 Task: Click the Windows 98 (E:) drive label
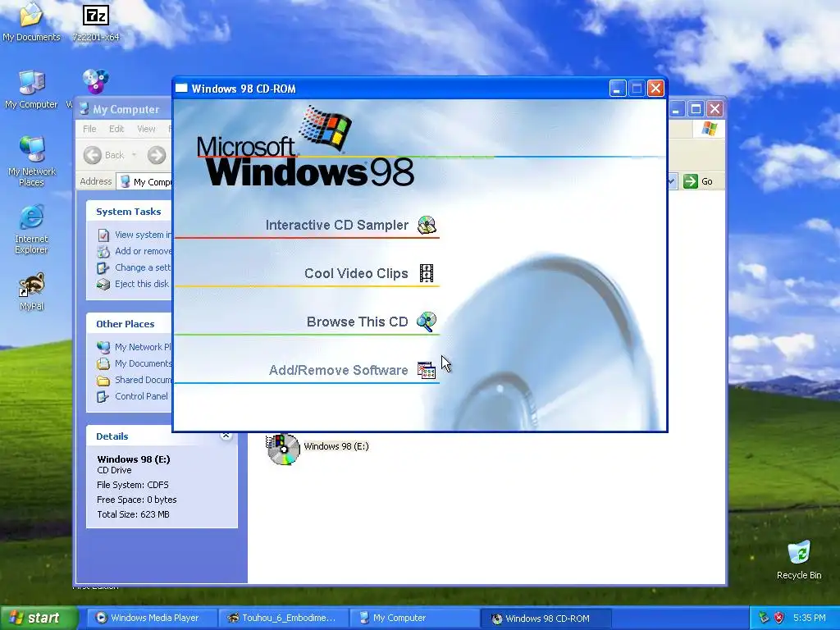[336, 446]
